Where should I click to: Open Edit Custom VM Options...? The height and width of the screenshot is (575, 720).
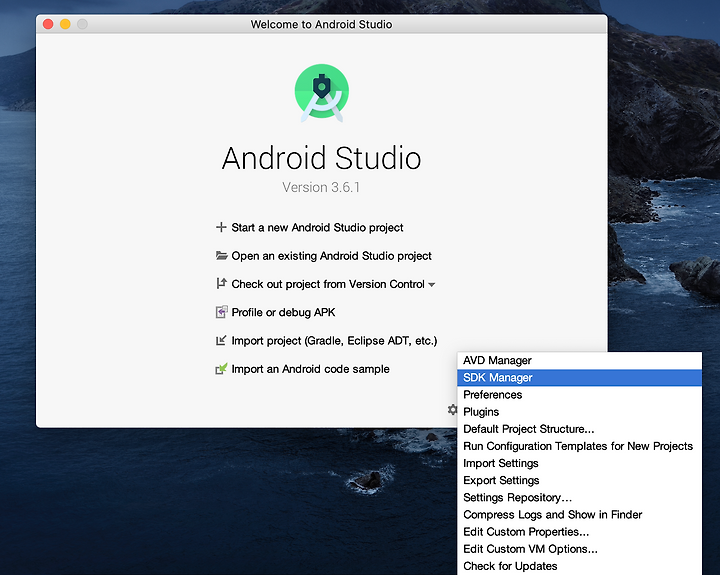point(579,549)
